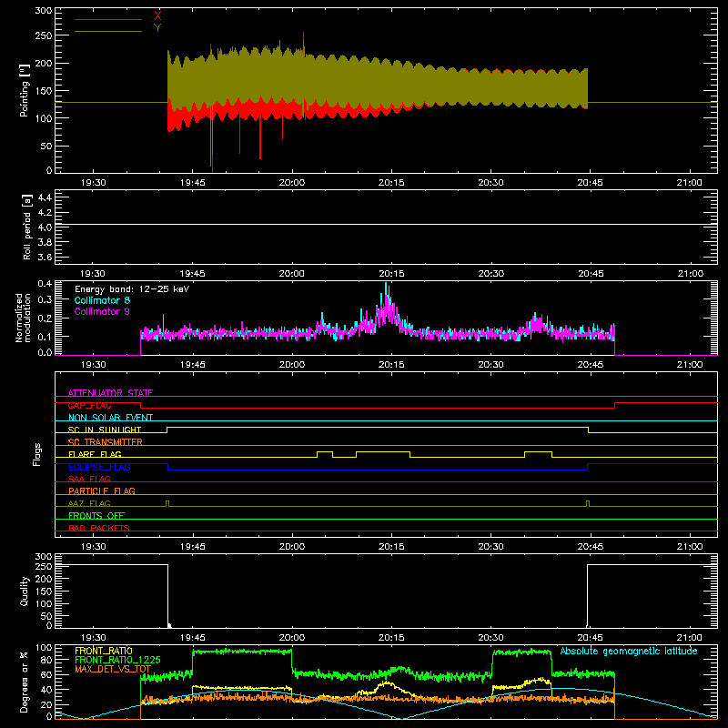This screenshot has height=728, width=728.
Task: Click the SC_TRANSMITTER flag label
Action: coord(106,441)
